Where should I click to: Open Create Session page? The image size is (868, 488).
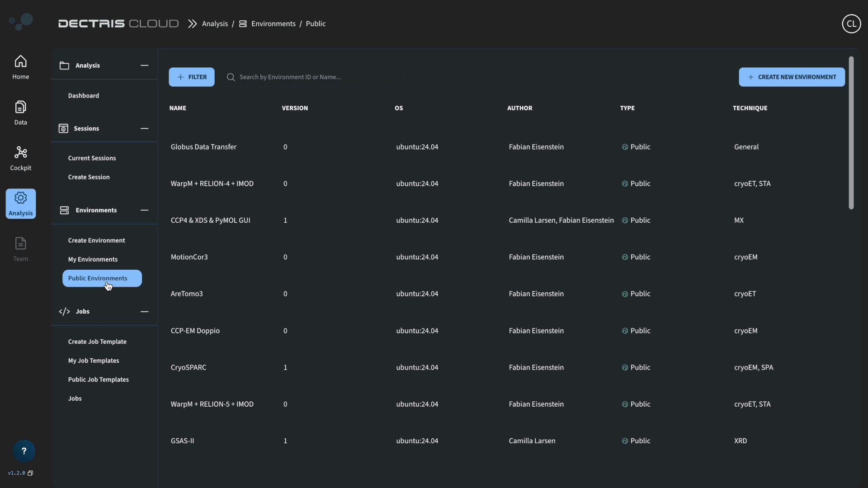tap(89, 177)
